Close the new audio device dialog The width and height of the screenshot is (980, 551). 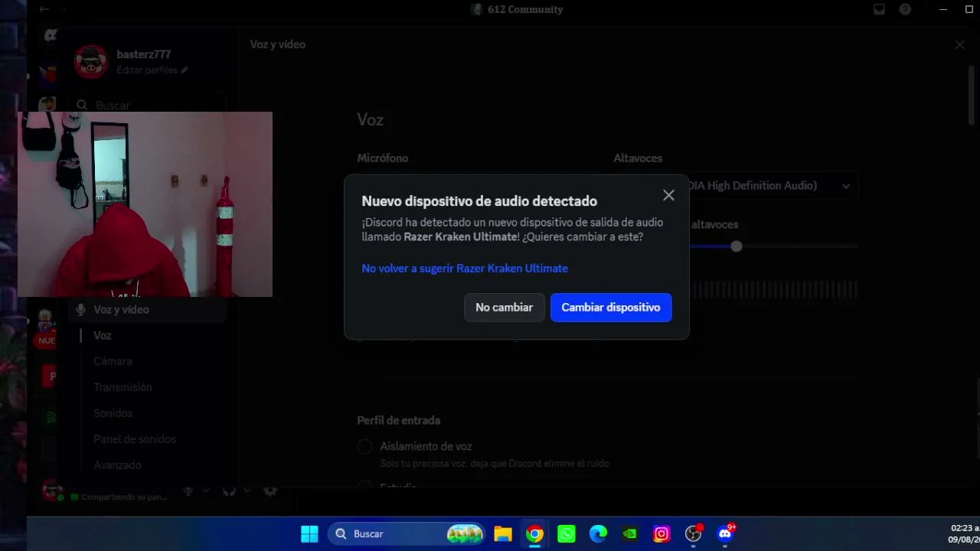pyautogui.click(x=668, y=195)
